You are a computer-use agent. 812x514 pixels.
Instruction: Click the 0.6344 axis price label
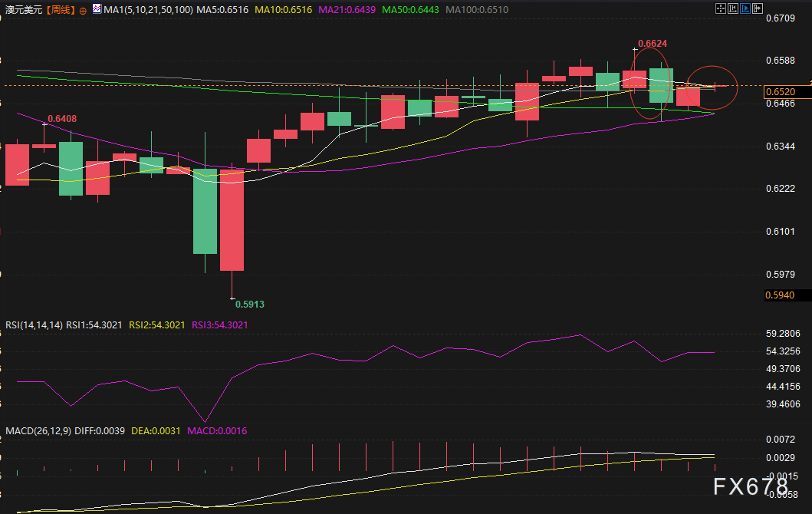(781, 147)
